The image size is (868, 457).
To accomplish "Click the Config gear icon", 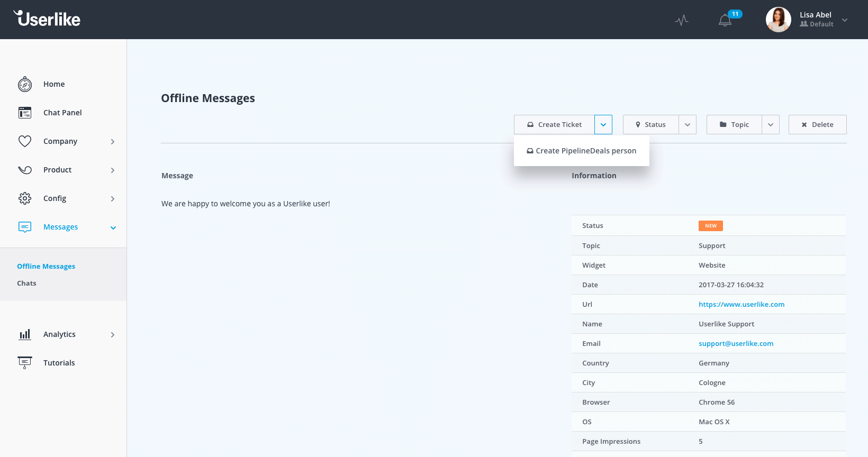I will [x=25, y=198].
